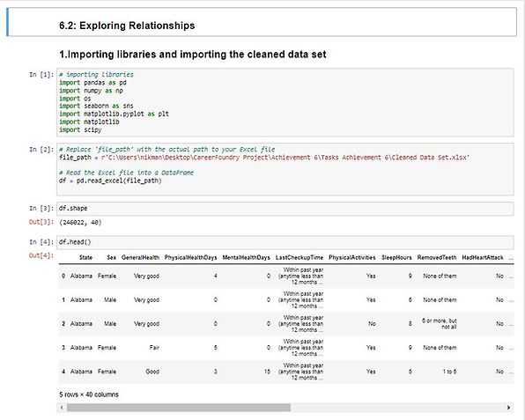This screenshot has width=525, height=420.
Task: Click the 'HadHeartAttack' column header
Action: coord(483,257)
